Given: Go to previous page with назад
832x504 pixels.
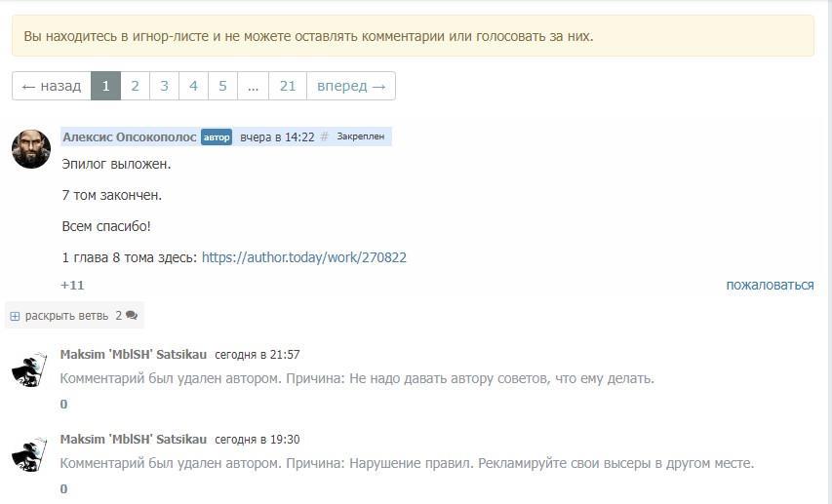Looking at the screenshot, I should coord(52,86).
